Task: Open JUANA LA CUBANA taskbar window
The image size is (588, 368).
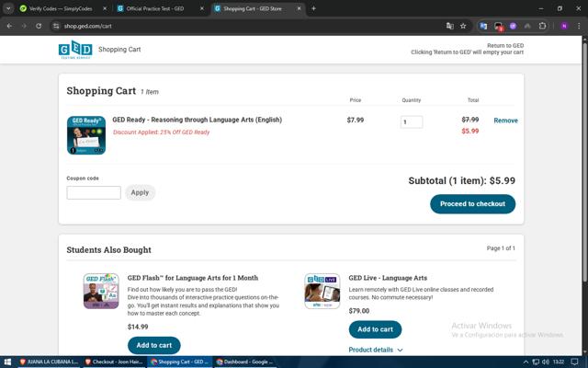Action: point(49,362)
